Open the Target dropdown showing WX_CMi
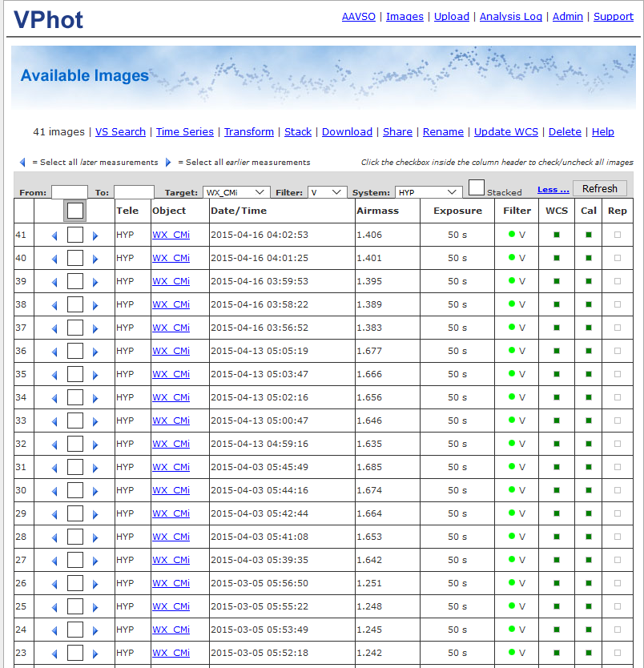 236,192
